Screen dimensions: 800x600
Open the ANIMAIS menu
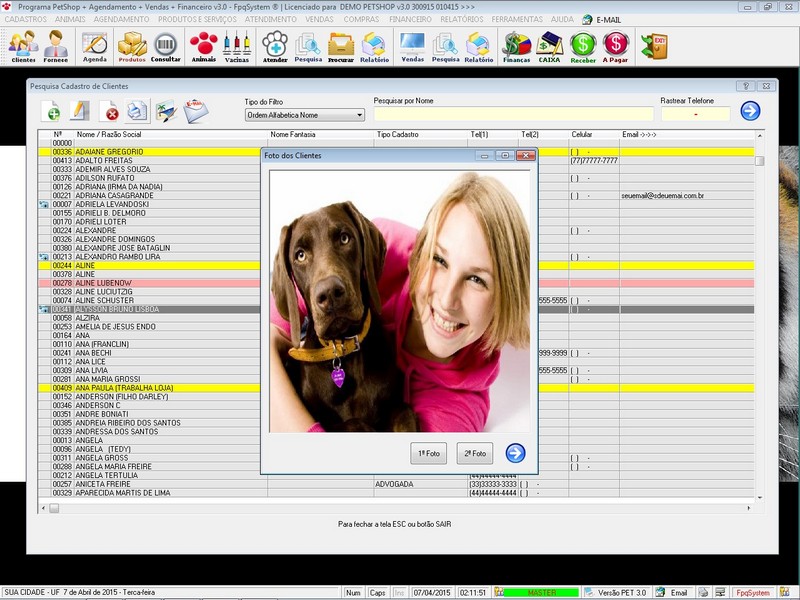70,19
